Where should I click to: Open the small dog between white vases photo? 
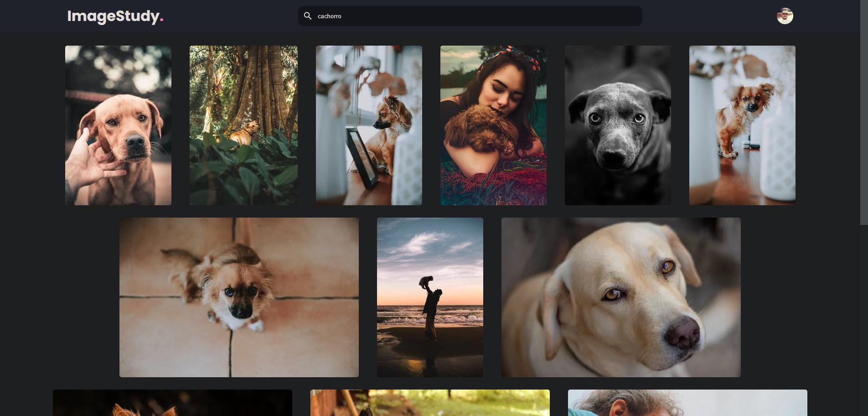742,125
